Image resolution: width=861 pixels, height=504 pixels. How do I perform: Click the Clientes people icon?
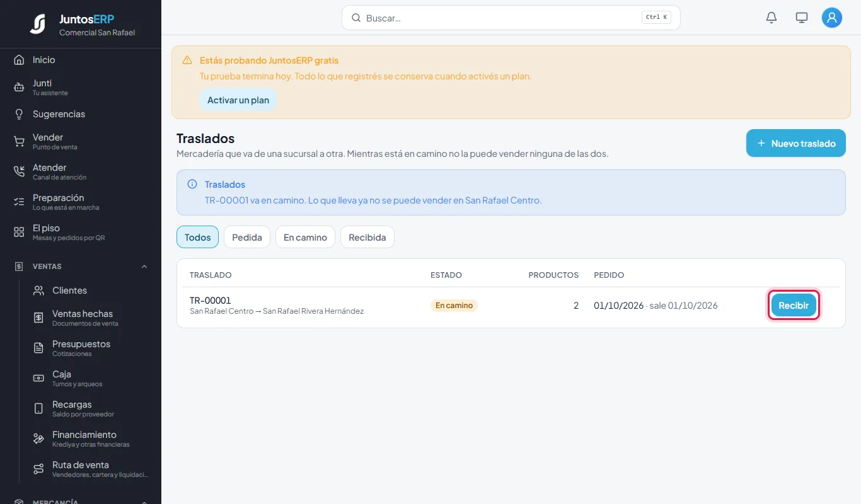tap(38, 290)
